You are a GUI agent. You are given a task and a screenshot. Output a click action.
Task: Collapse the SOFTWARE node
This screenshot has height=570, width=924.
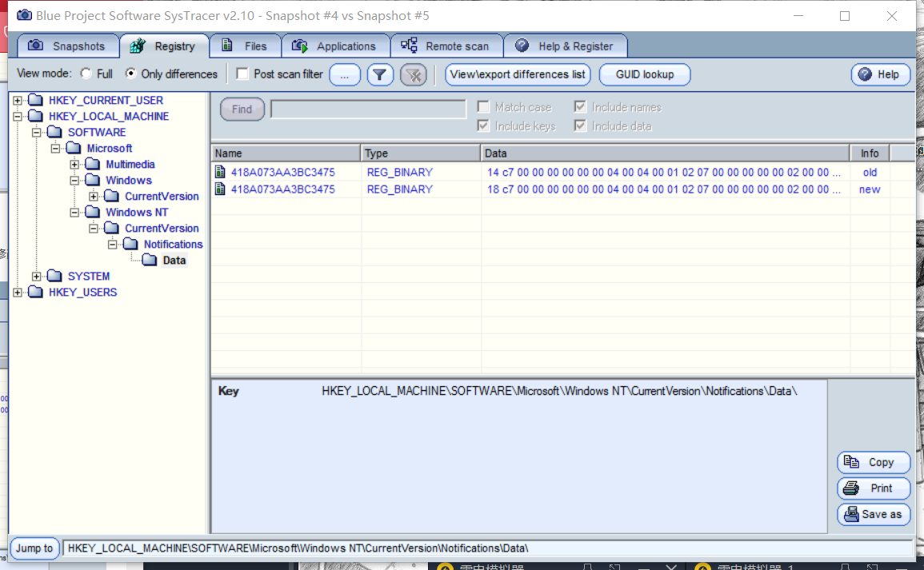point(37,132)
